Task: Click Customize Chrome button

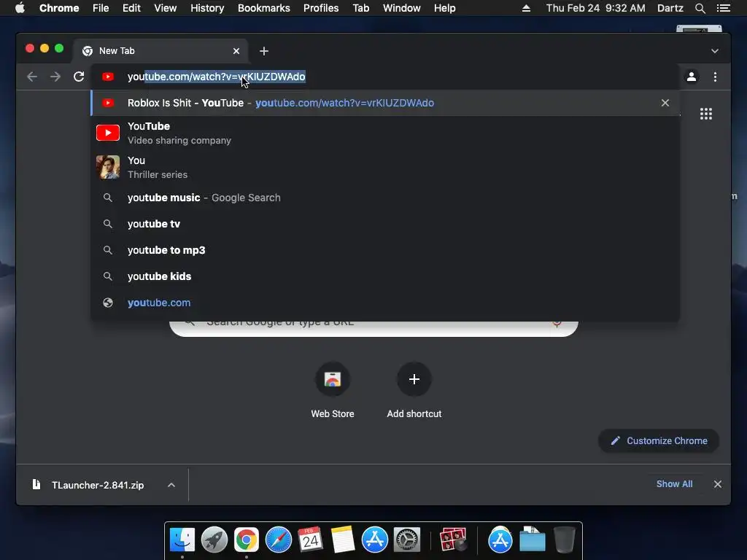Action: coord(659,441)
